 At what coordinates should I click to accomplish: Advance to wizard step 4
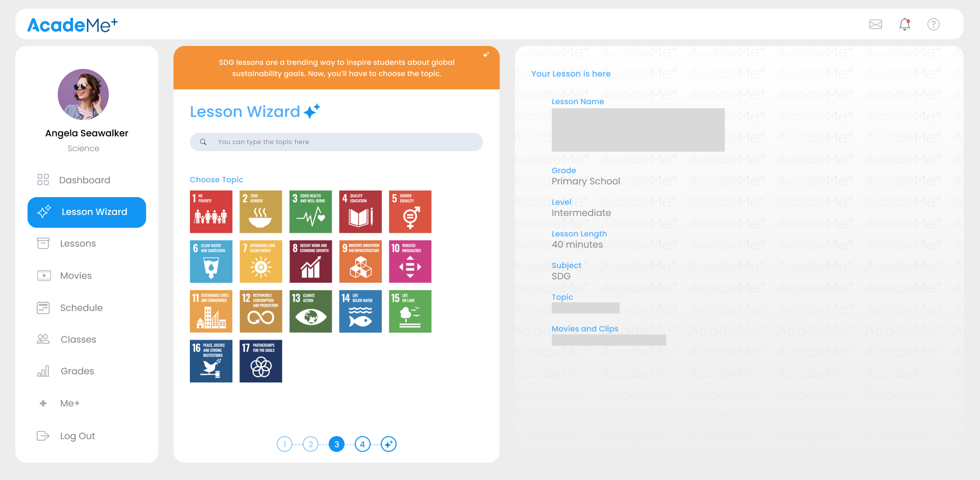(362, 444)
